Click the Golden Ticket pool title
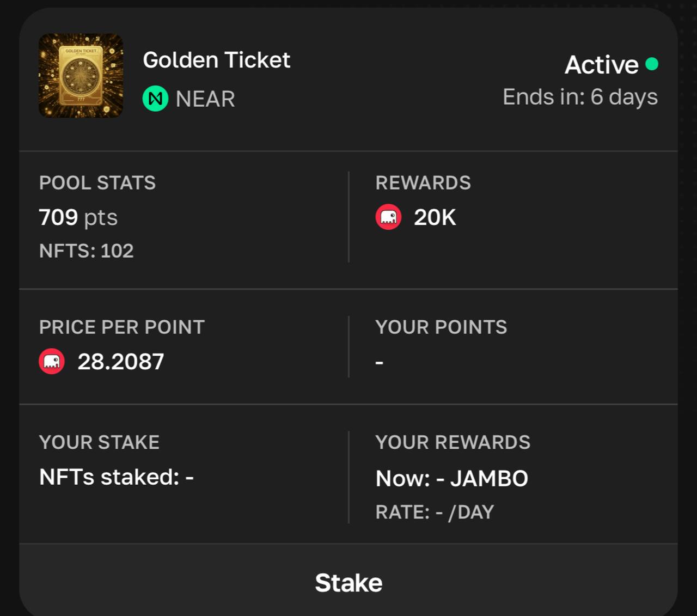The width and height of the screenshot is (697, 616). [x=216, y=60]
